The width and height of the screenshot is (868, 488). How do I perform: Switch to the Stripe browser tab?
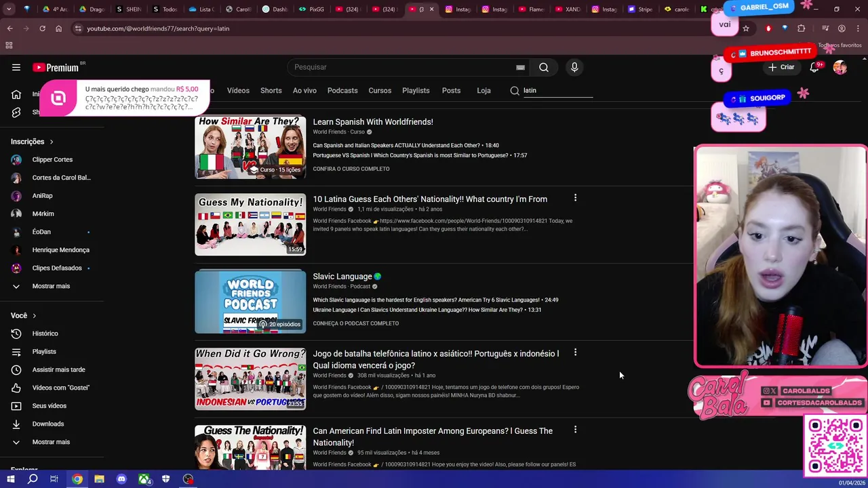pos(639,9)
